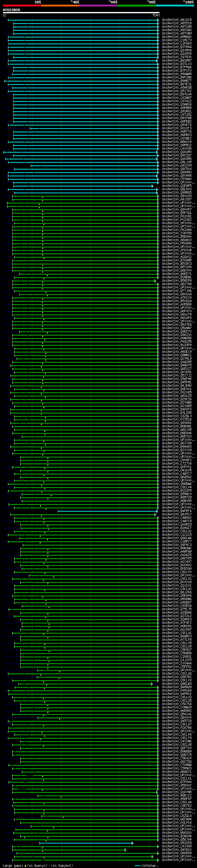Open hit UniRef100_P50894

tap(177, 243)
